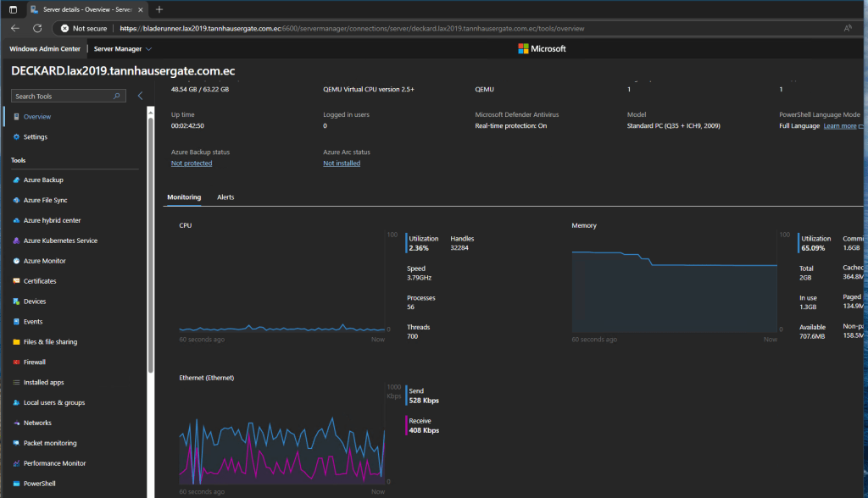Open Azure File Sync tool icon
Screen dimensions: 868x498
(16, 201)
